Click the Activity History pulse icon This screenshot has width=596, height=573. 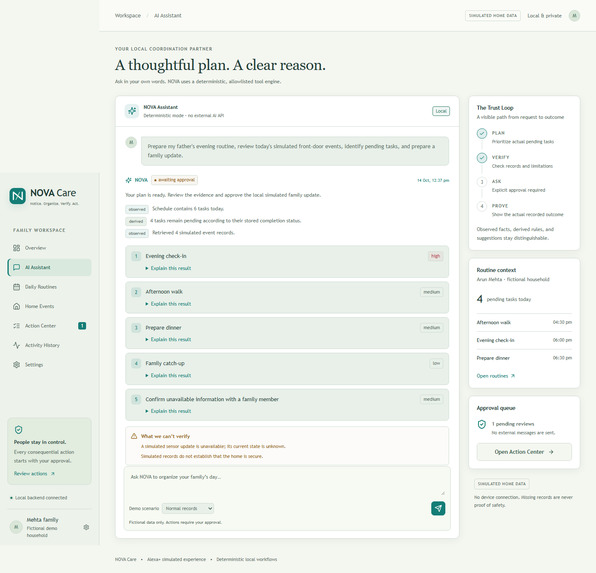pyautogui.click(x=16, y=345)
